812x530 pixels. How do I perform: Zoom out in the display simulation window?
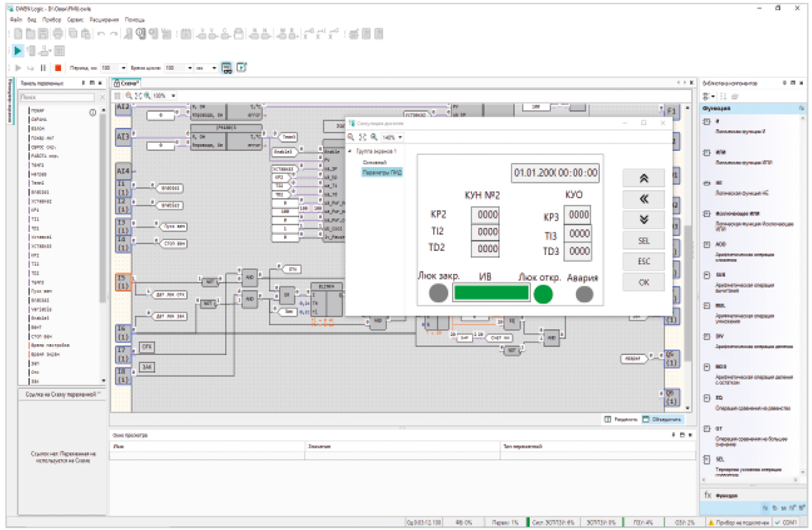point(351,137)
